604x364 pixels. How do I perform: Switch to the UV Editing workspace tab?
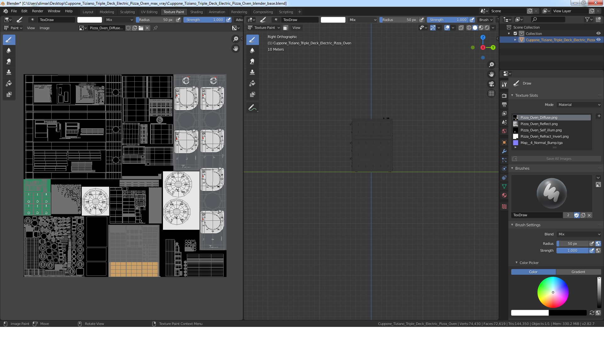(x=149, y=12)
